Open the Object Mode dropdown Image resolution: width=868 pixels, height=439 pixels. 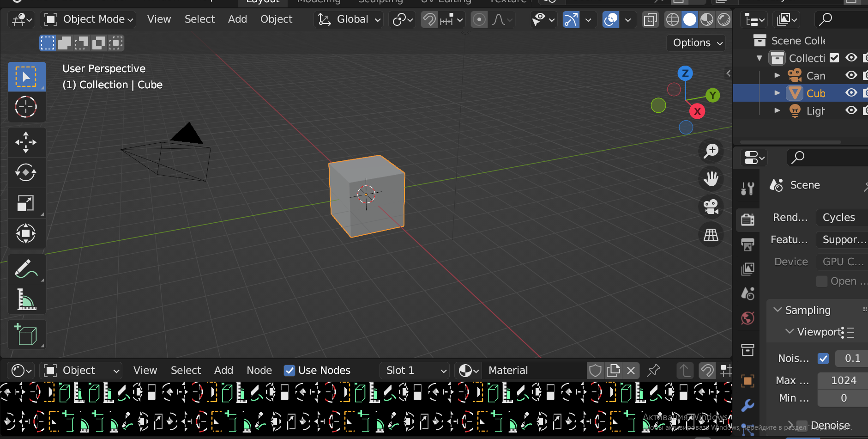[89, 19]
